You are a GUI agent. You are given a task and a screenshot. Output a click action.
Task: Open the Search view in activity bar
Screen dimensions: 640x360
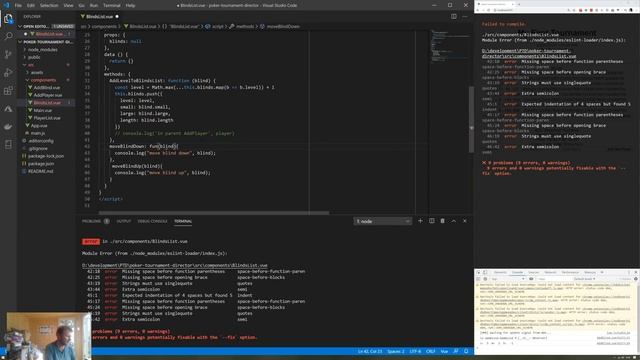[x=8, y=36]
